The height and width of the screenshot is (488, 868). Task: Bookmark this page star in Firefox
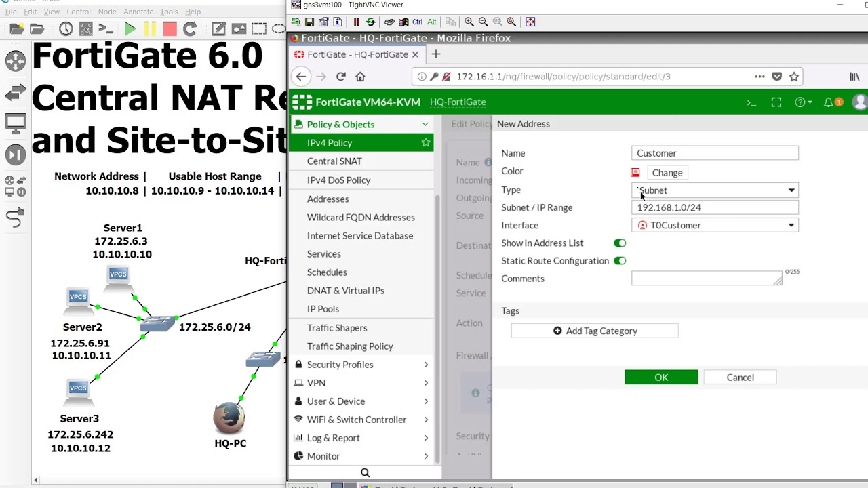tap(794, 77)
